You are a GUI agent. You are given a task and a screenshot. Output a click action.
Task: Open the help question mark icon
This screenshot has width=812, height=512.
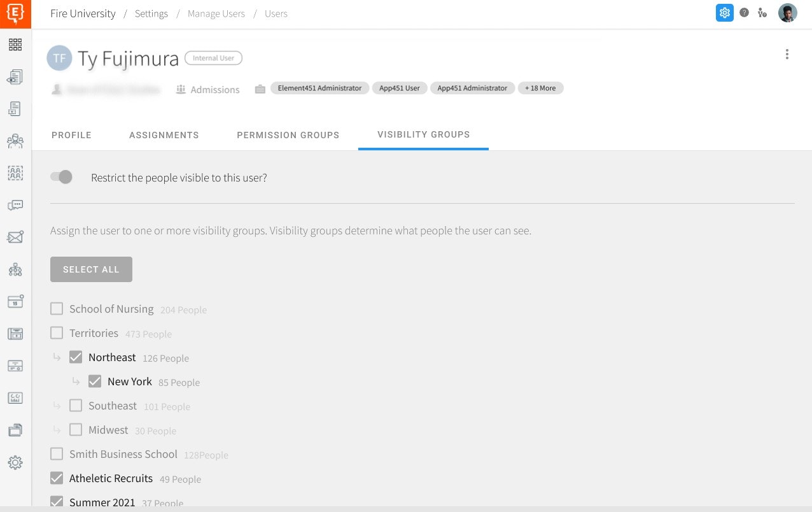(744, 13)
